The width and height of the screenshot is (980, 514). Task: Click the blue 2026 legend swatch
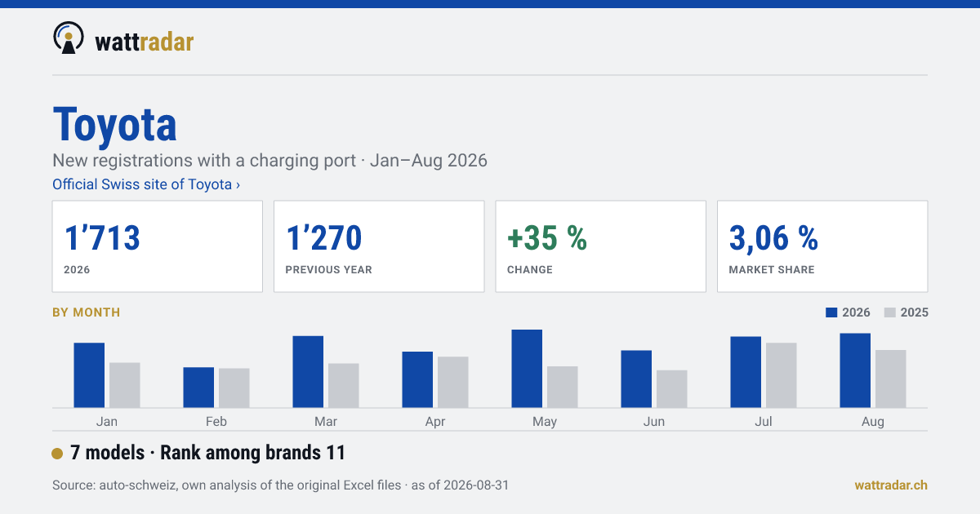coord(832,312)
